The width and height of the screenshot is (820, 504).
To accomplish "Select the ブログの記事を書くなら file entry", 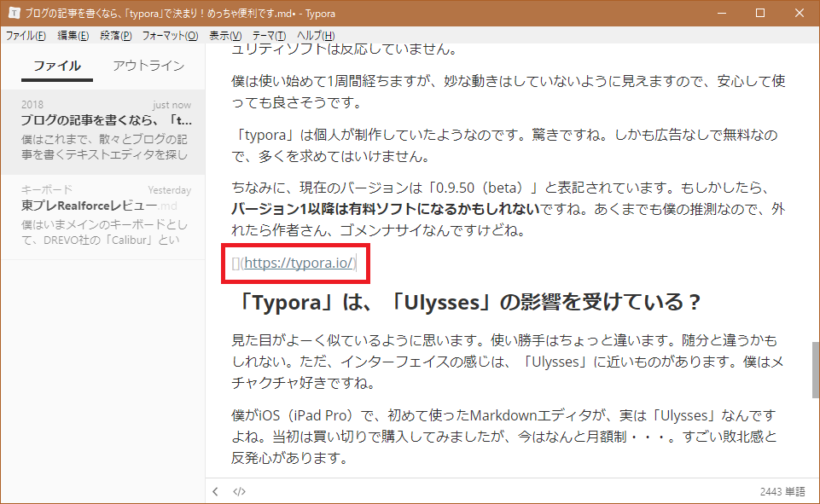I will 103,131.
